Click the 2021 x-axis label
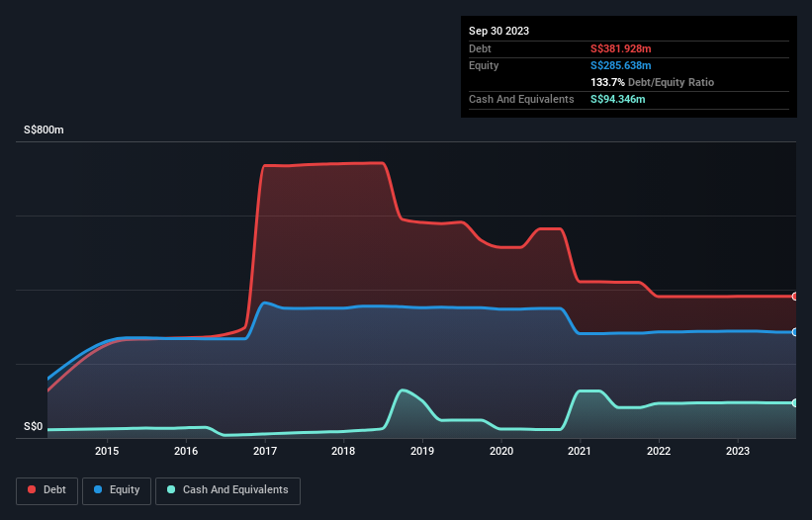This screenshot has width=812, height=520. [580, 451]
